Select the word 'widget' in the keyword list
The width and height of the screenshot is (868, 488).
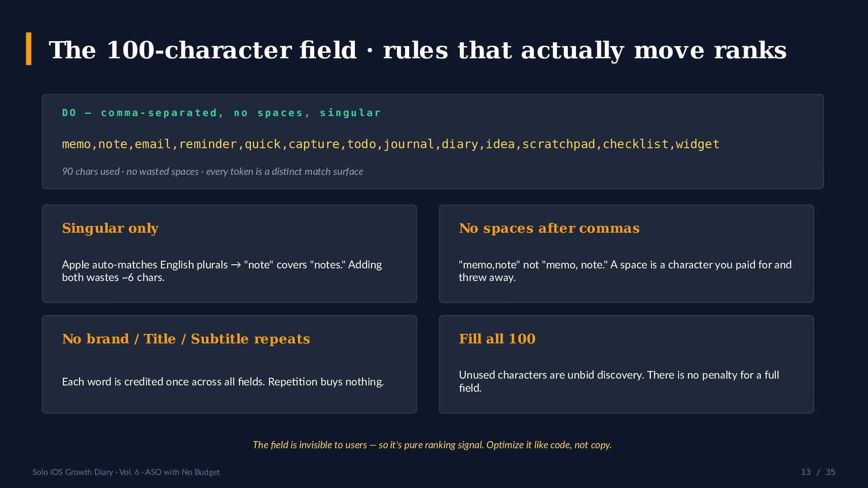coord(698,145)
